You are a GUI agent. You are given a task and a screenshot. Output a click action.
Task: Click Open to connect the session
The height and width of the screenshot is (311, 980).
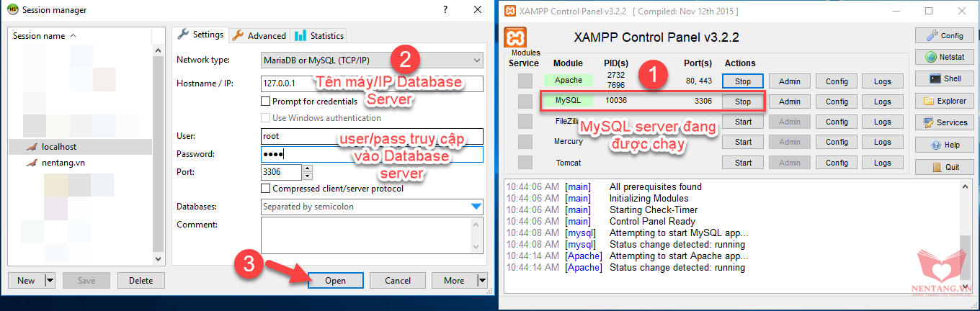coord(335,281)
